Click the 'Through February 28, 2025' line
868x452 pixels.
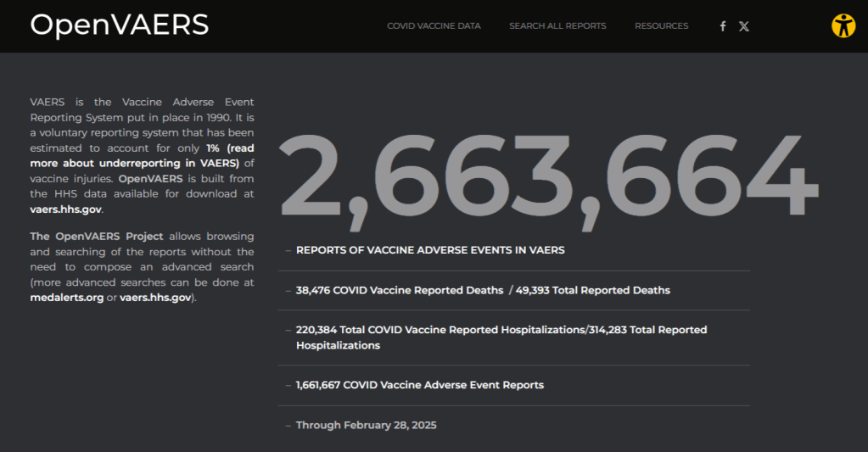point(366,425)
